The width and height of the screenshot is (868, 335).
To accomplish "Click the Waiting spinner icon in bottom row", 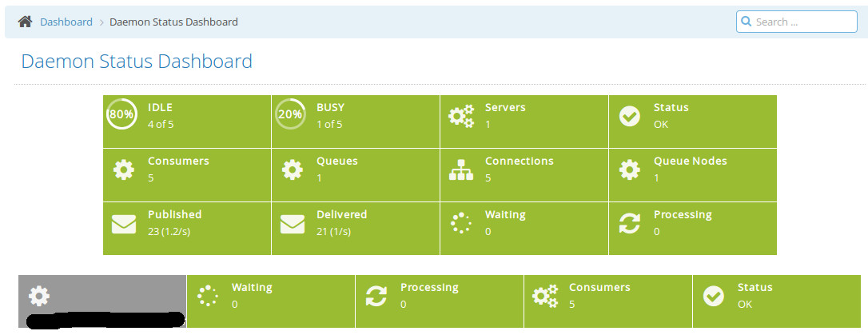I will click(x=207, y=296).
